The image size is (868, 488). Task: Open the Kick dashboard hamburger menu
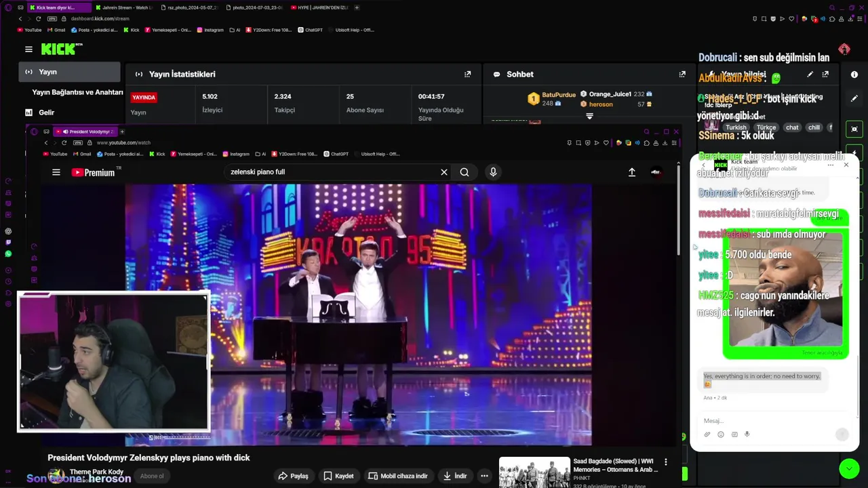(28, 49)
